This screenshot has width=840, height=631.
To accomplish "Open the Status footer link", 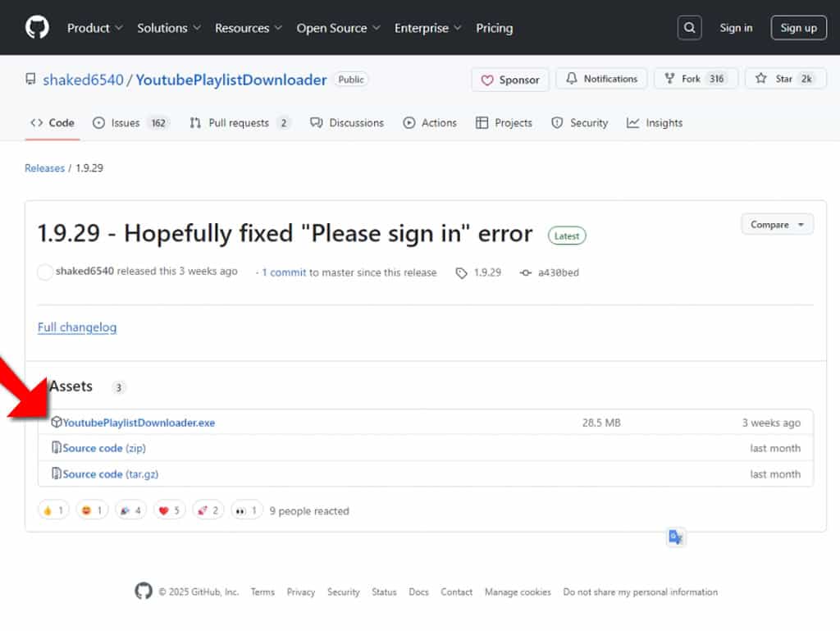I will (384, 592).
